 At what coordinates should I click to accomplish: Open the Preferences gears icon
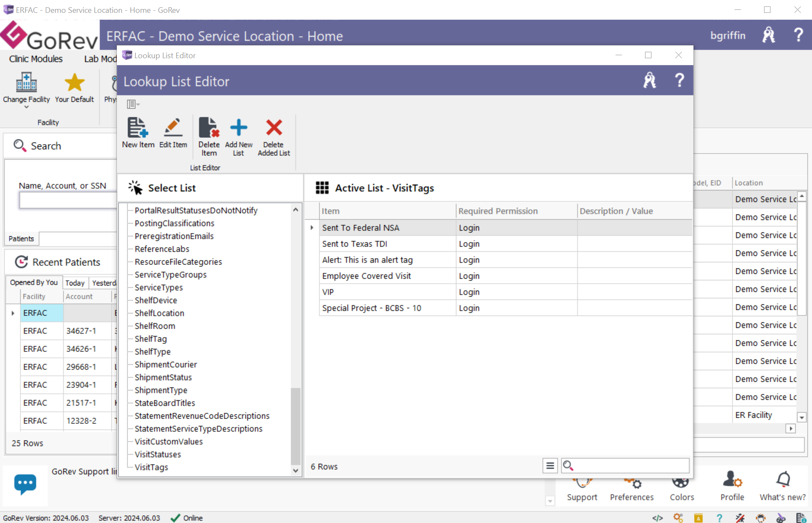633,483
